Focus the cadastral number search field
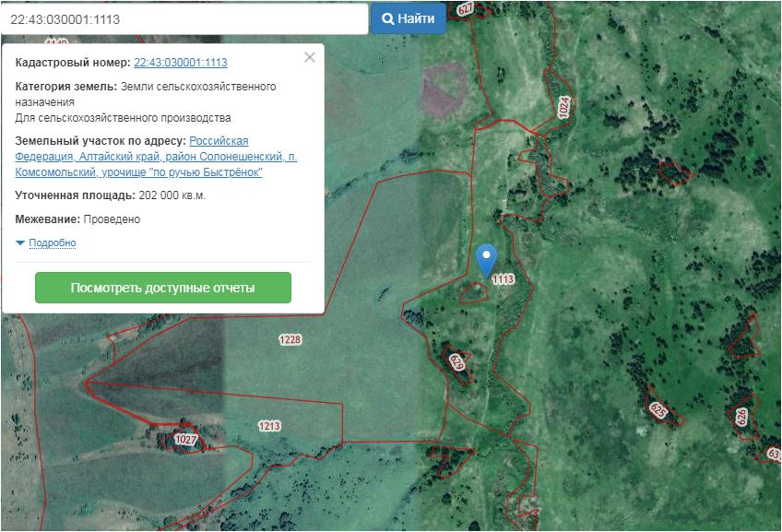This screenshot has height=532, width=782. (184, 18)
